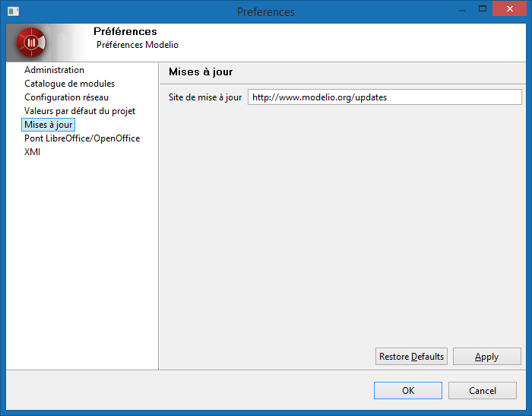Viewport: 532px width, 416px height.
Task: Cancel the Preferences dialog
Action: 483,391
